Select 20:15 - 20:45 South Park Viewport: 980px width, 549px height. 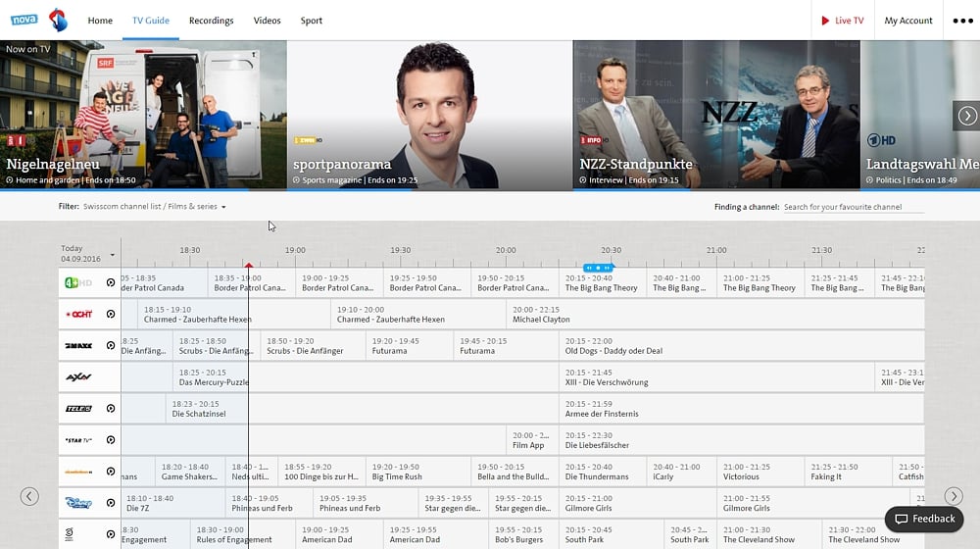[x=612, y=534]
